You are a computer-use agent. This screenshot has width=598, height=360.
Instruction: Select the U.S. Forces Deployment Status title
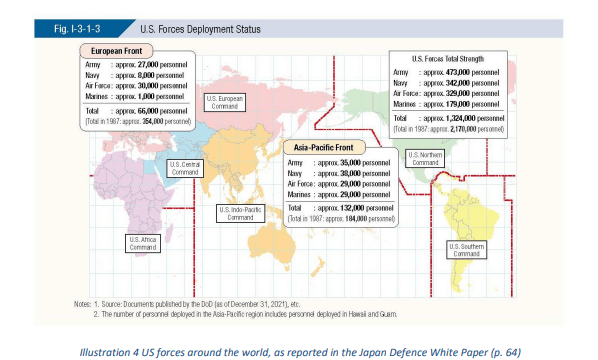tap(200, 29)
